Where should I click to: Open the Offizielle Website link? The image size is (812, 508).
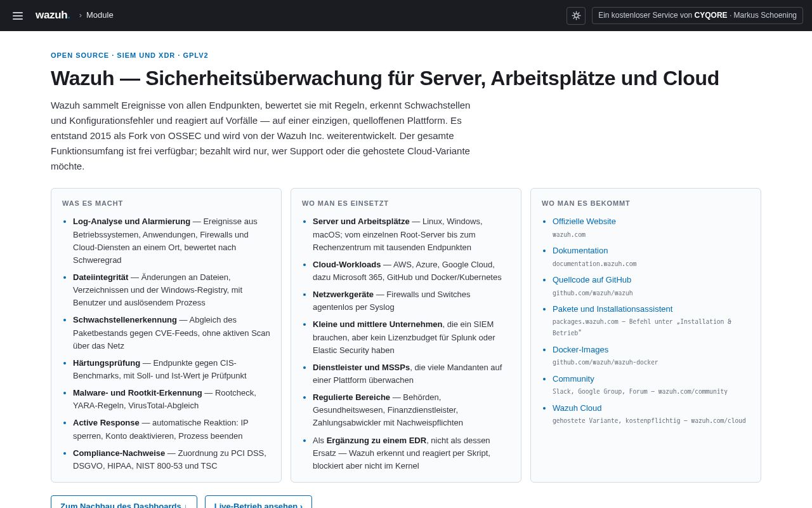click(584, 222)
